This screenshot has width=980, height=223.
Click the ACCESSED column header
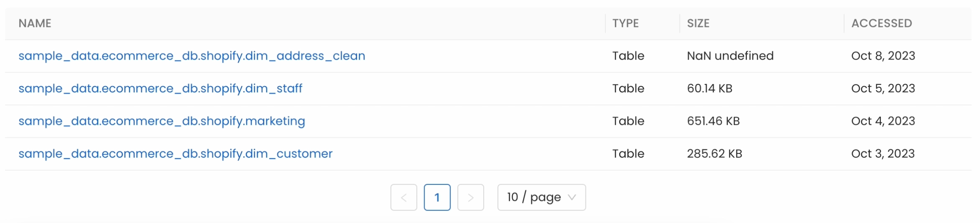(882, 23)
